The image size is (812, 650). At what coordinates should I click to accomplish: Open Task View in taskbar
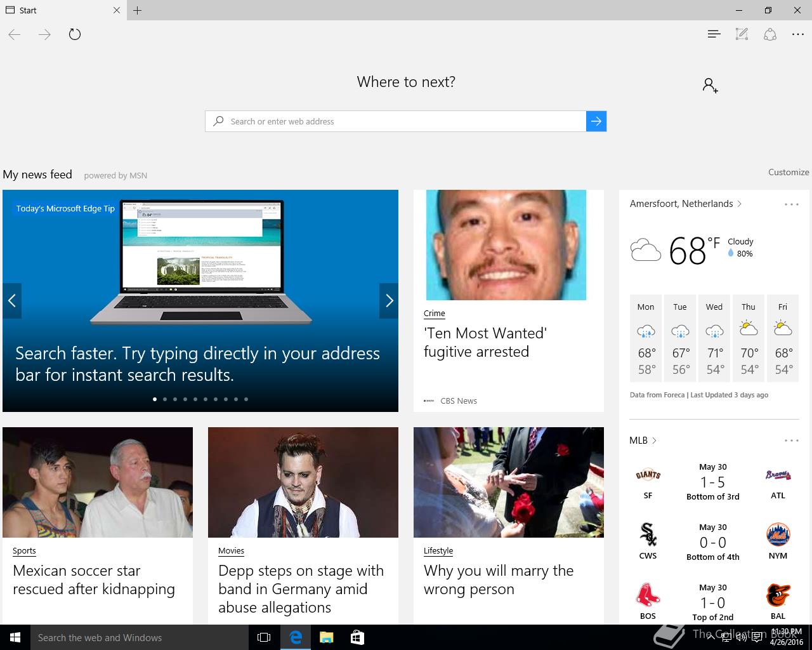[264, 637]
